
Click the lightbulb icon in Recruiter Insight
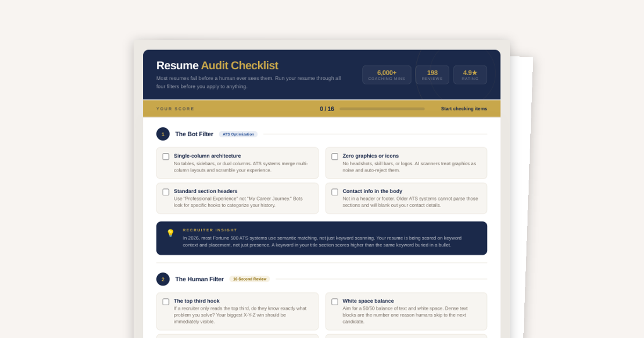(171, 233)
